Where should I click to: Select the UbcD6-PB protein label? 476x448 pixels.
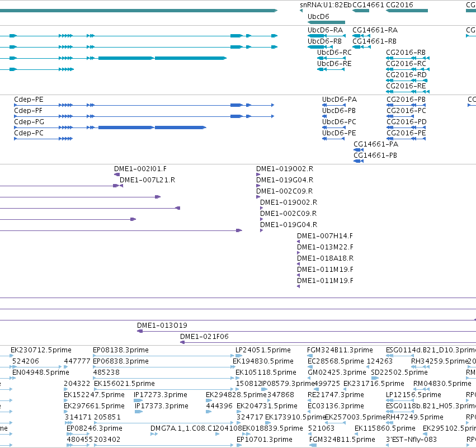pyautogui.click(x=339, y=111)
